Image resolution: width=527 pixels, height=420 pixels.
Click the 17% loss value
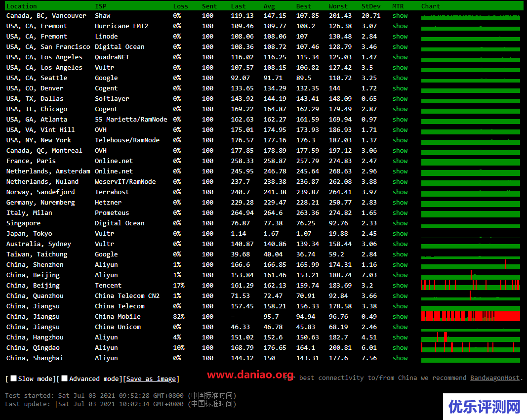179,285
